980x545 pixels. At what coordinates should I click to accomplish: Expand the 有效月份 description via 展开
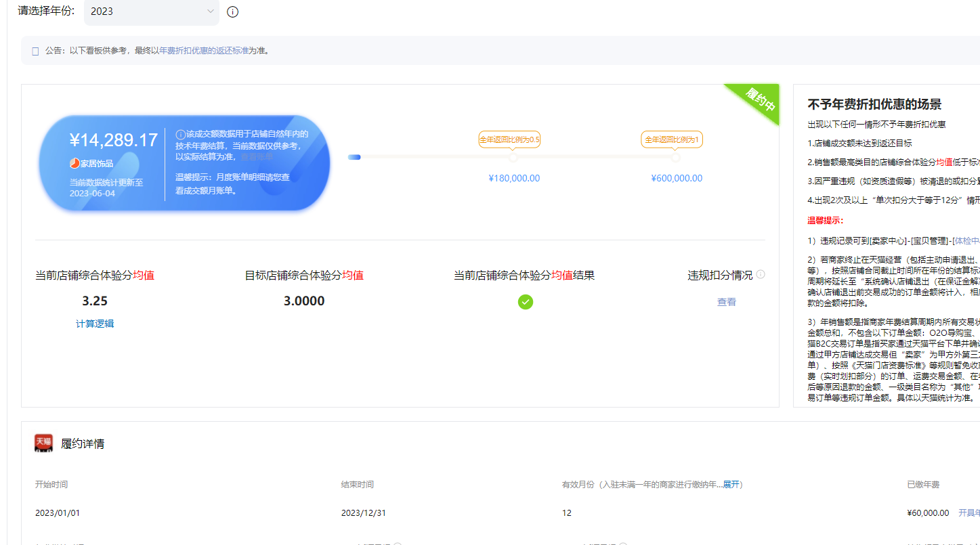[731, 485]
